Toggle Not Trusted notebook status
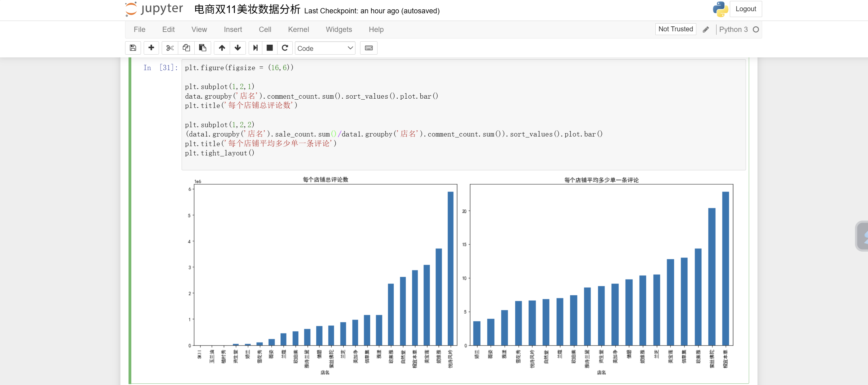Screen dimensions: 868x385 (x=675, y=29)
